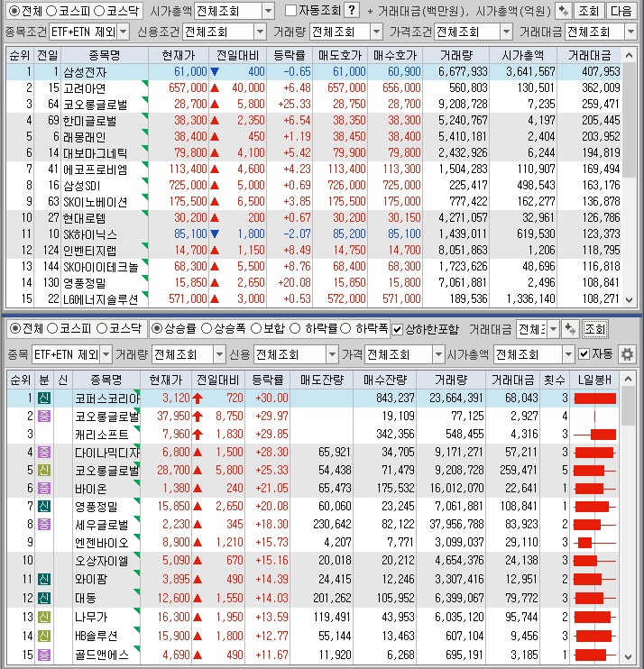Open the lower panel 시가총액 dropdown
This screenshot has width=644, height=669.
coord(568,354)
